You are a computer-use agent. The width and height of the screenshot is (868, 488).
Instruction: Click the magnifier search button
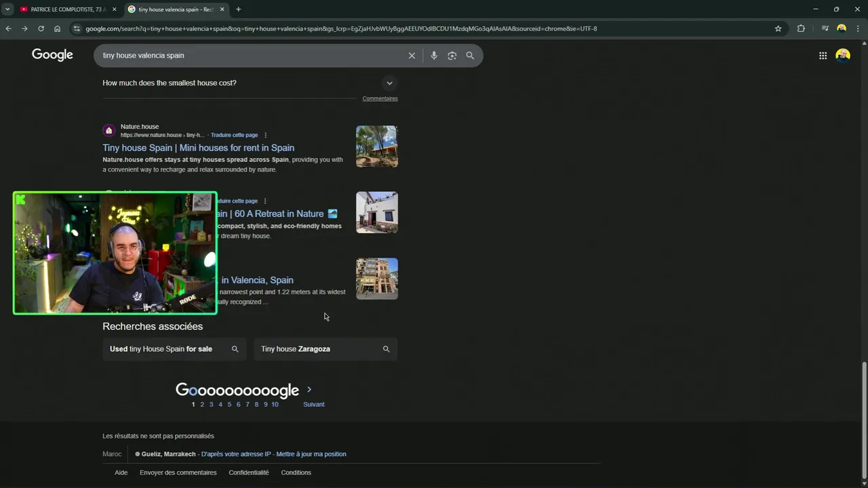[470, 56]
